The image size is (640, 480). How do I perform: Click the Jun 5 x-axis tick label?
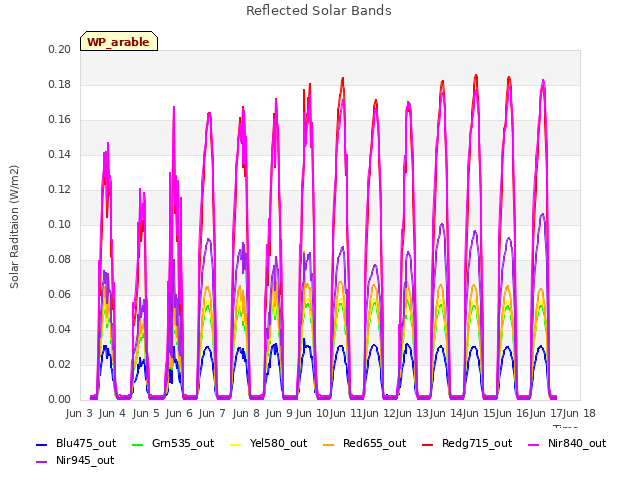(x=146, y=413)
